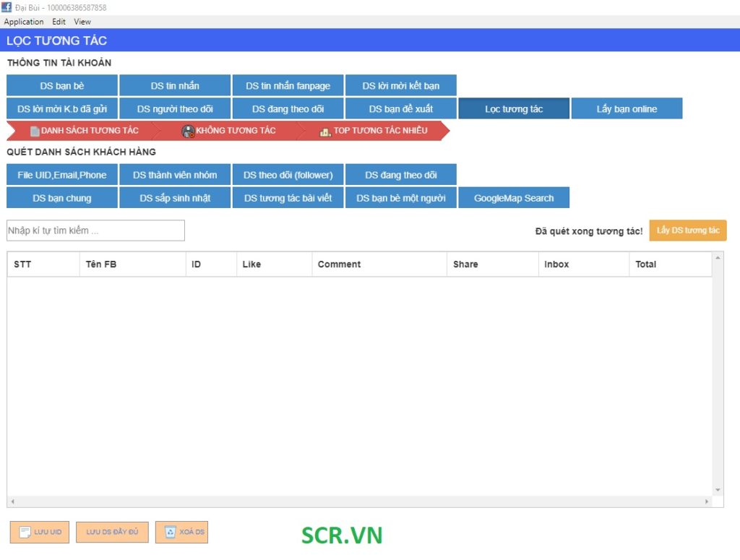
Task: Open the Edit menu
Action: pyautogui.click(x=59, y=22)
